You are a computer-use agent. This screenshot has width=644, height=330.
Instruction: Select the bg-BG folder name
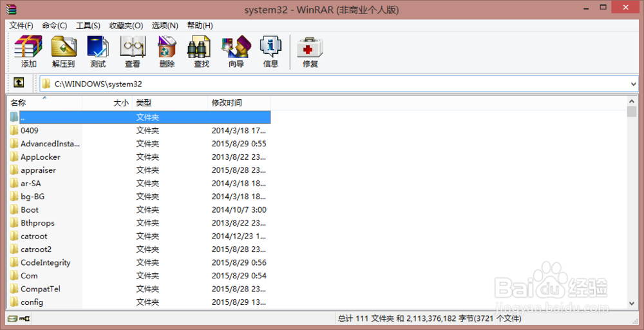coord(32,197)
